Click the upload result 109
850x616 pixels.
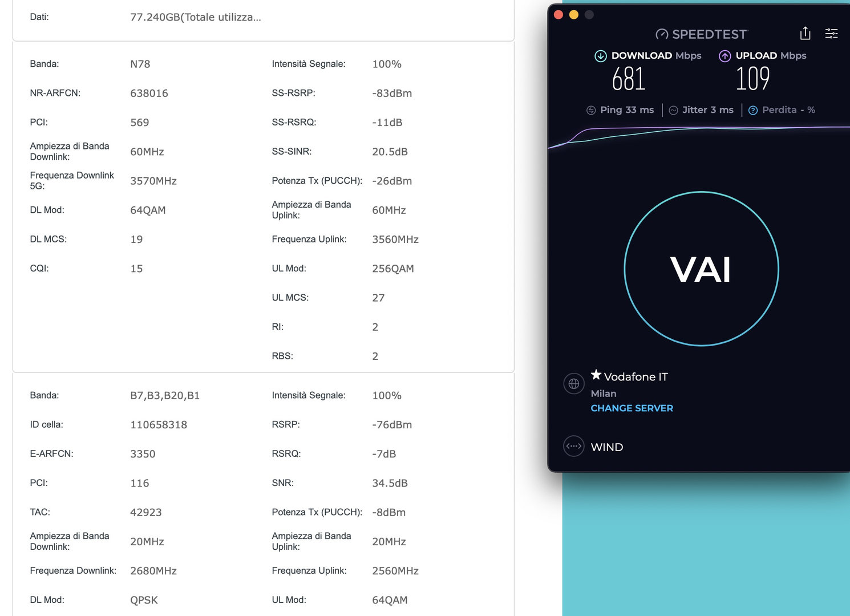pos(752,79)
